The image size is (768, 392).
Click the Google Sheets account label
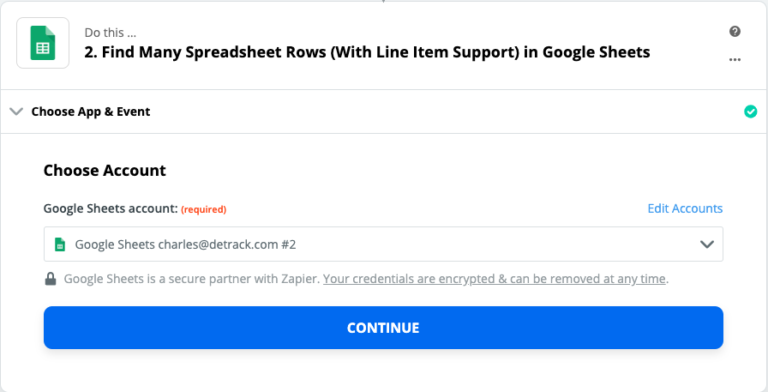pos(110,209)
